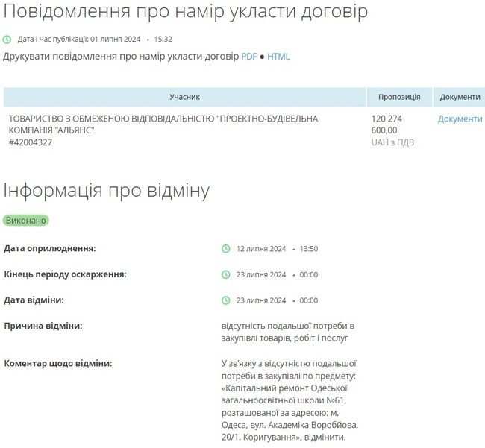Click the participant code #42004327

31,142
